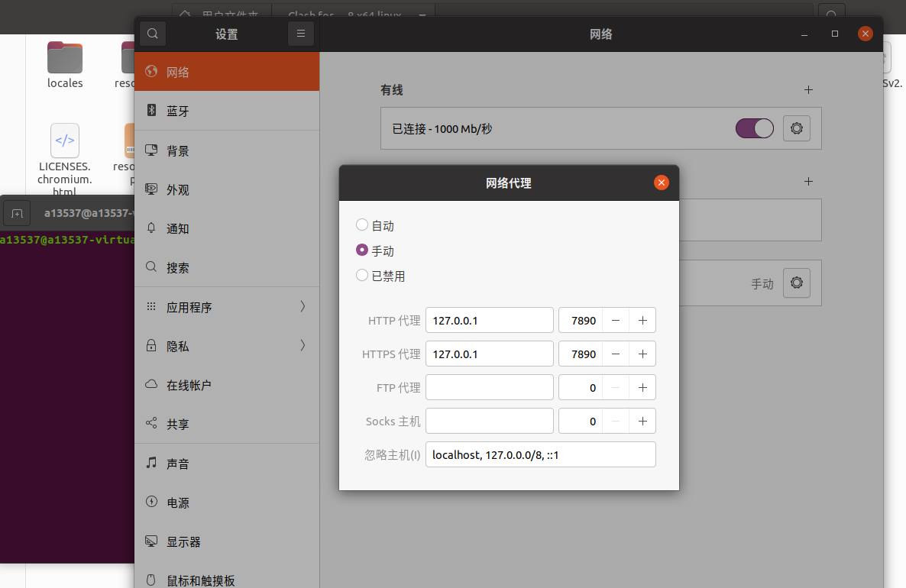
Task: Open wired connection gear settings
Action: pos(797,128)
